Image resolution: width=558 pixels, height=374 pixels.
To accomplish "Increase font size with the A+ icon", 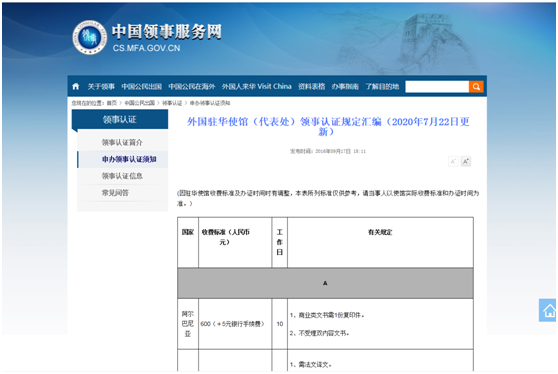I will pos(466,162).
